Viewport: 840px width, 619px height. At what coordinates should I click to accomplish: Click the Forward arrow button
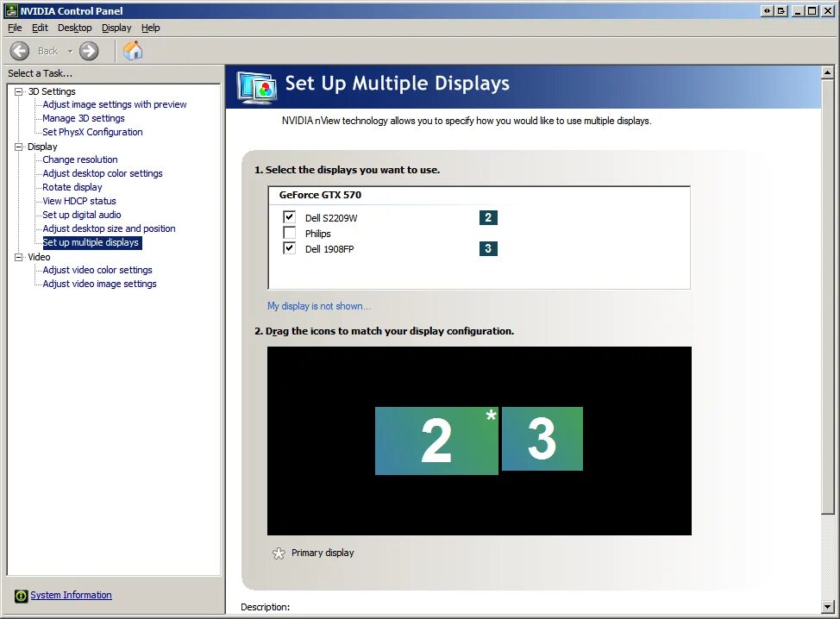(x=89, y=52)
